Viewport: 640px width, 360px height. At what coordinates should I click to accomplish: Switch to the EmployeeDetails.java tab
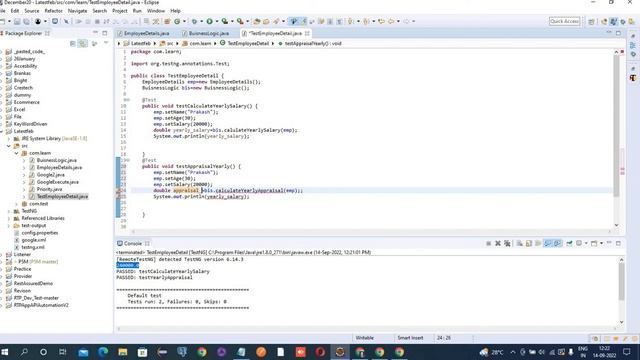pyautogui.click(x=146, y=33)
